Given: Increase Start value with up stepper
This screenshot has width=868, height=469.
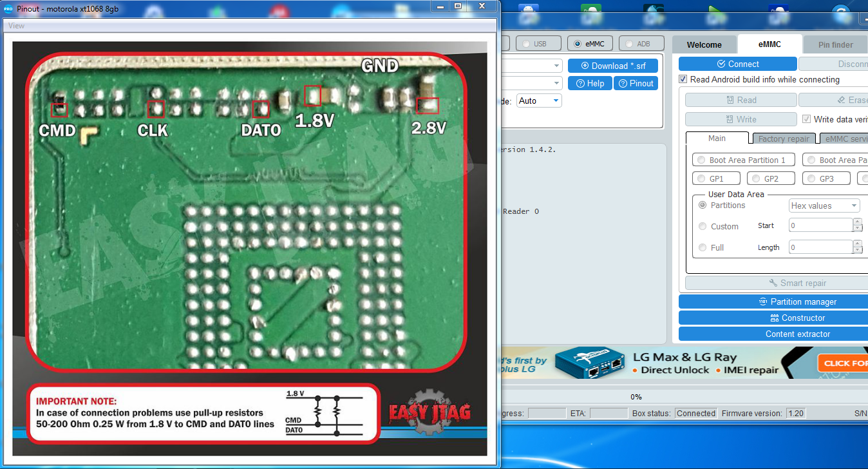Looking at the screenshot, I should [x=857, y=222].
